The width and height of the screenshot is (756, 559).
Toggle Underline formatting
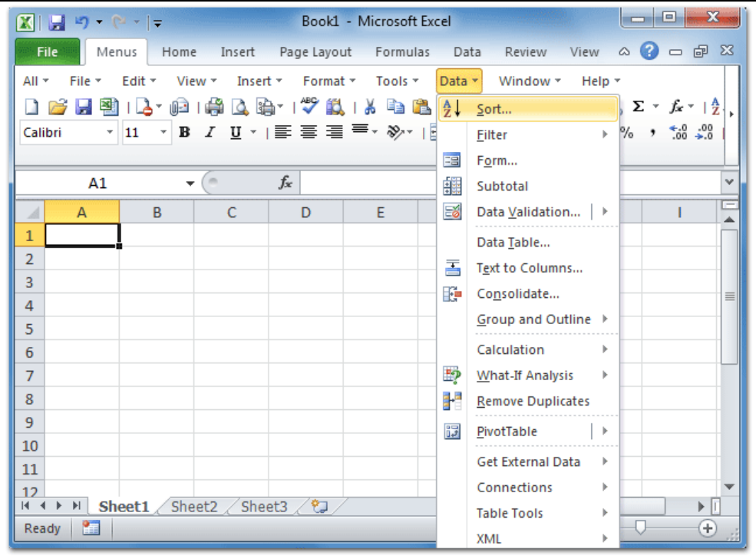236,132
